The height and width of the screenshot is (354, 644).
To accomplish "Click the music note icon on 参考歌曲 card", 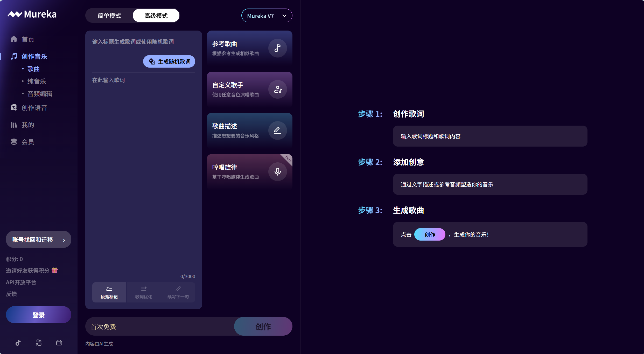I will point(277,48).
